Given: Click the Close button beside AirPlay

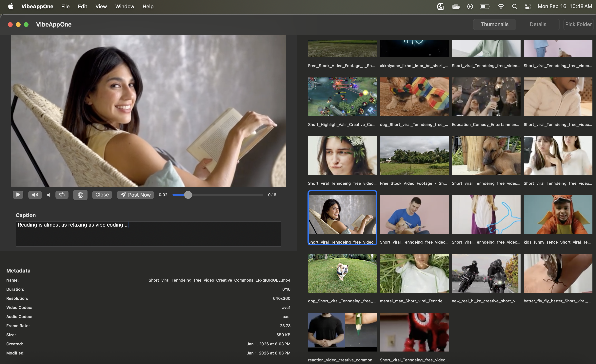Looking at the screenshot, I should point(102,195).
